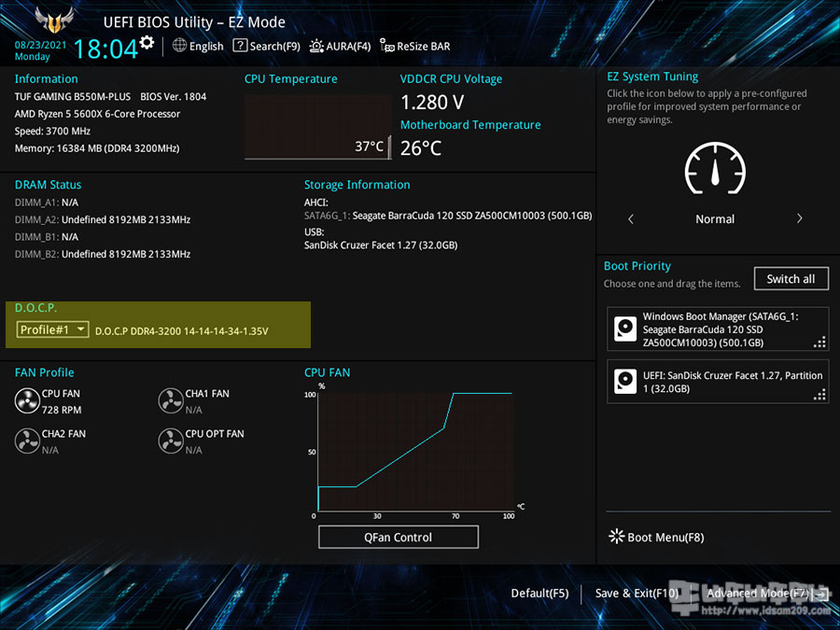Click the BIOS Ver. 1804 text
840x630 pixels.
click(173, 96)
